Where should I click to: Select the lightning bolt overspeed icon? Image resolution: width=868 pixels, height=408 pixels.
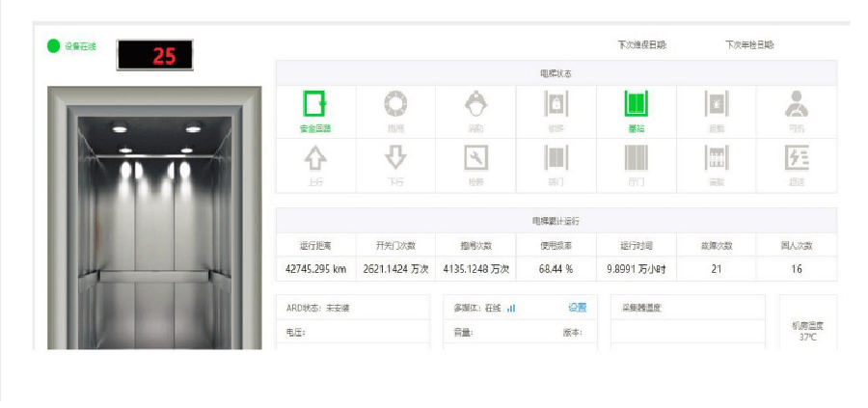pyautogui.click(x=797, y=156)
